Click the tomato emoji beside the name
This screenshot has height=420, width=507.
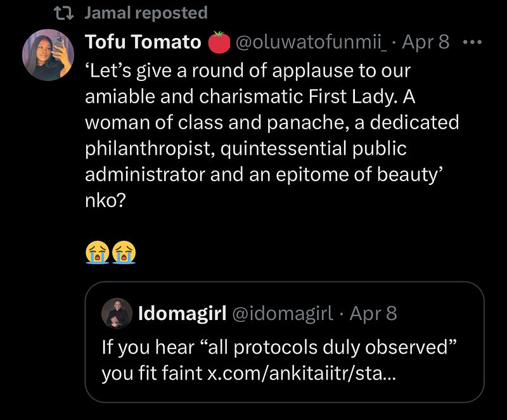click(218, 43)
